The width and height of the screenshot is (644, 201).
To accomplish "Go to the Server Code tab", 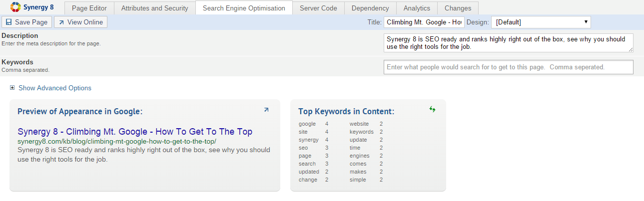I will pos(318,8).
